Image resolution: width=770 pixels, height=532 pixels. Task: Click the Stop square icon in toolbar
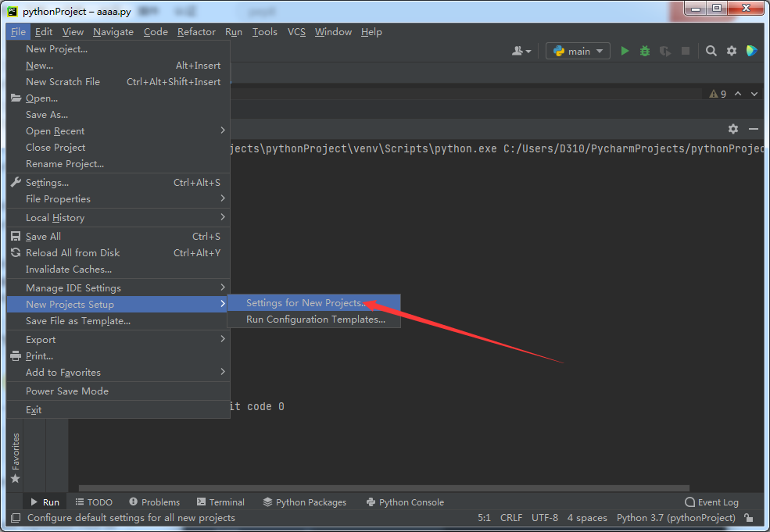point(686,51)
